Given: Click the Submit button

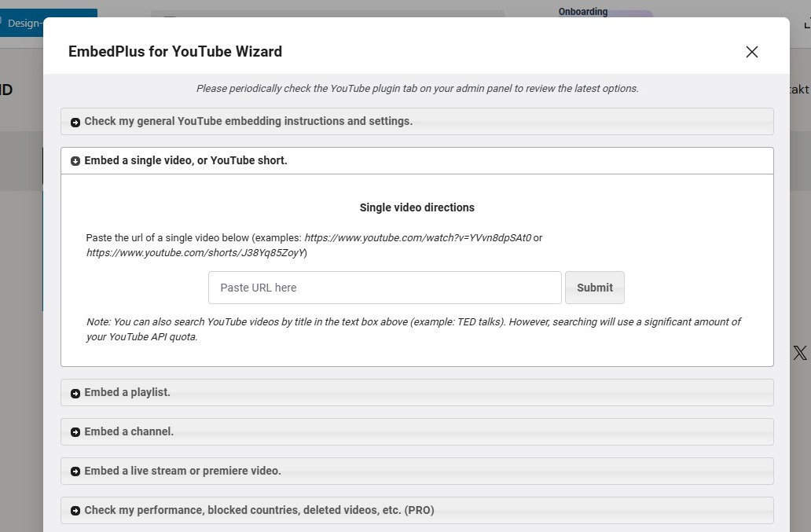Looking at the screenshot, I should pos(595,288).
